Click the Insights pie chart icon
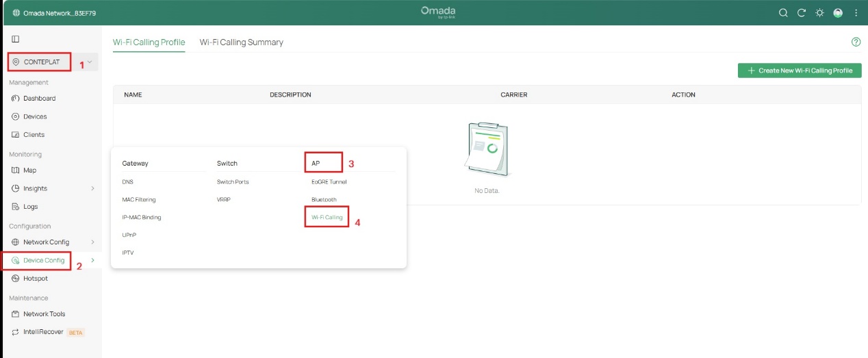Viewport: 868px width, 358px height. [16, 188]
